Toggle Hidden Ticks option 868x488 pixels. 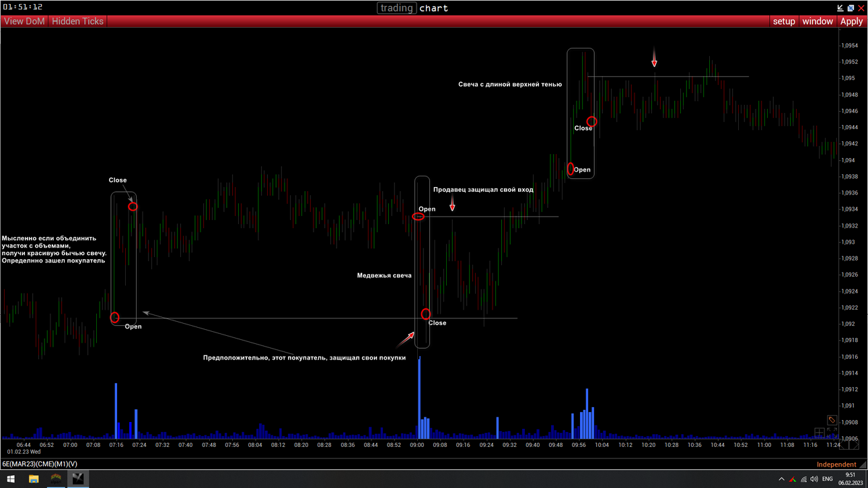point(77,22)
